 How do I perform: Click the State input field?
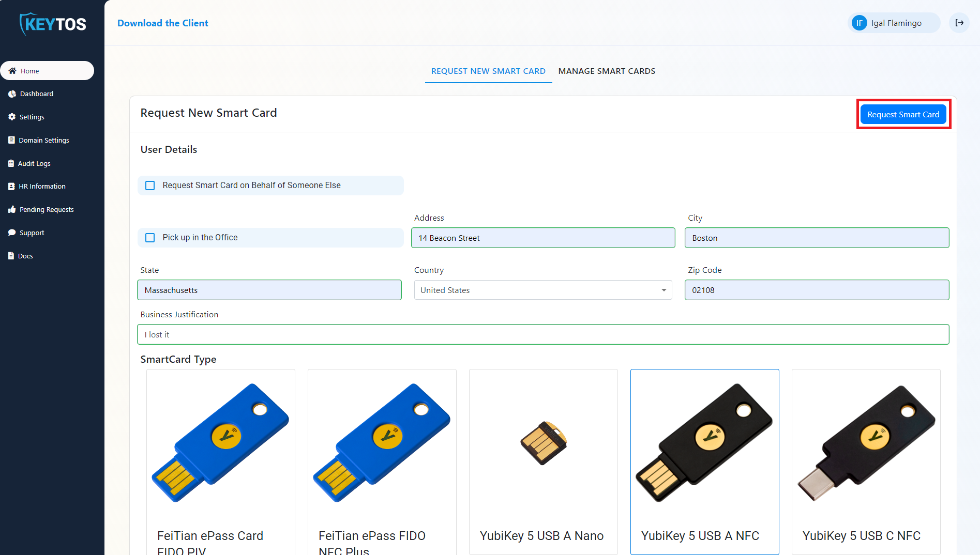click(x=269, y=290)
